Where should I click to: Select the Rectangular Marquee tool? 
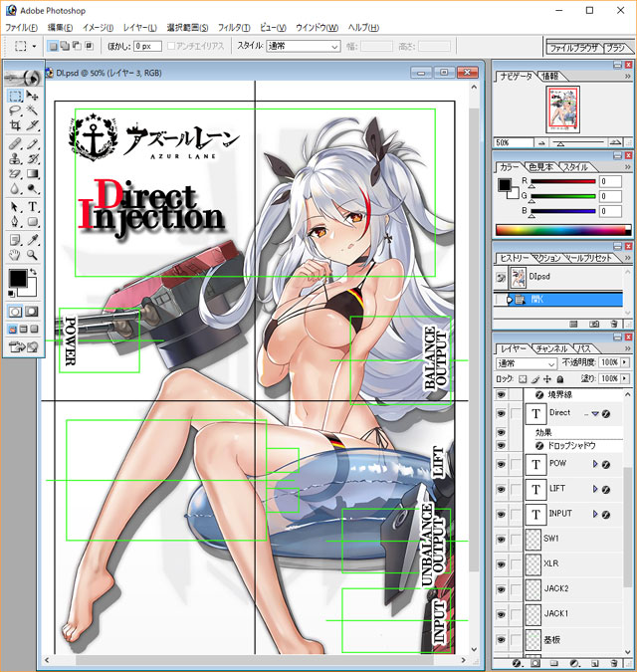click(15, 96)
